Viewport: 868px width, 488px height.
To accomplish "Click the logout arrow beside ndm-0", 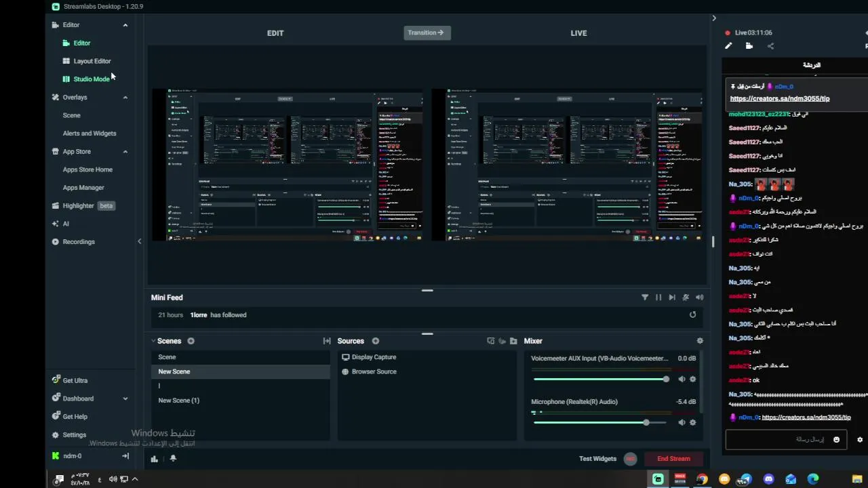I will tap(125, 456).
